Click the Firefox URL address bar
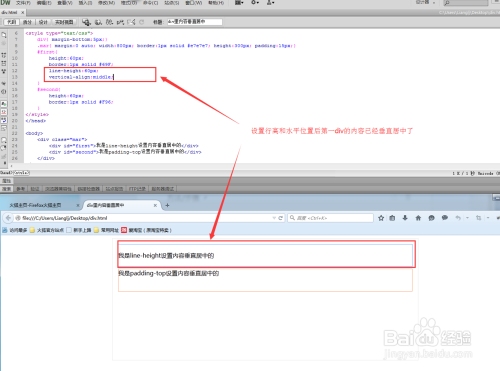The width and height of the screenshot is (500, 371). click(x=143, y=218)
